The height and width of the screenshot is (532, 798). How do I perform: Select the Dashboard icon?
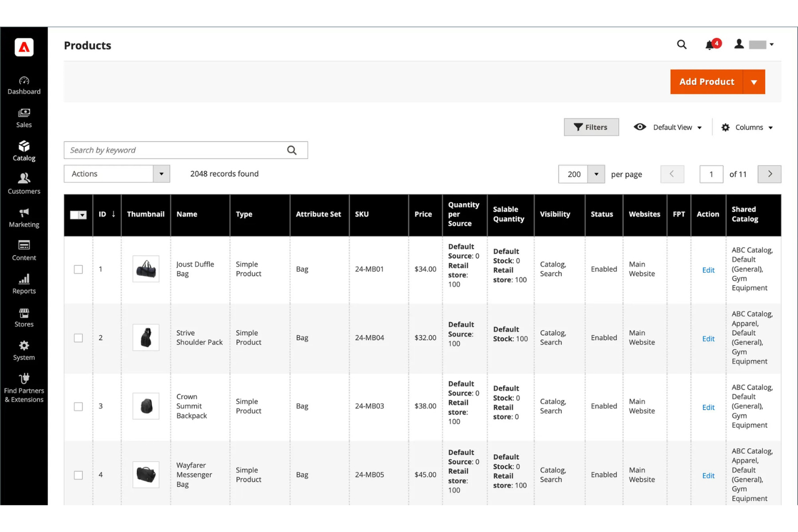pos(24,84)
